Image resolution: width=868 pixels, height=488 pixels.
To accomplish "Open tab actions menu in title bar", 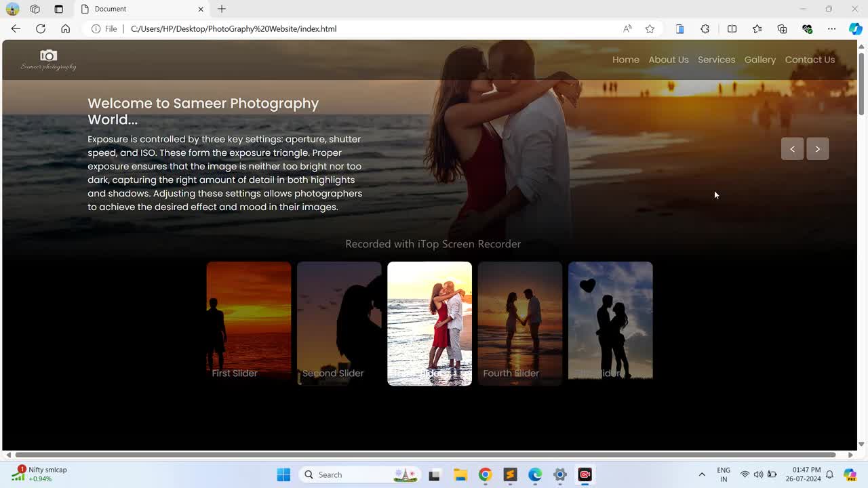I will (58, 9).
